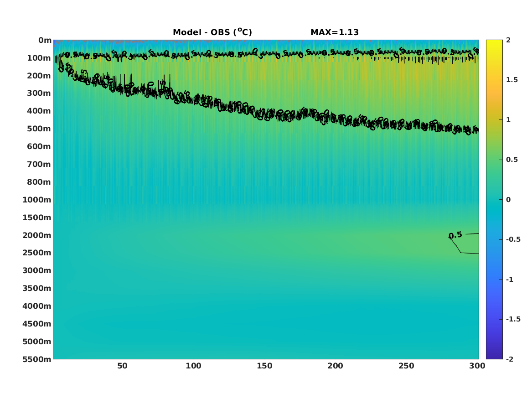Image resolution: width=532 pixels, height=399 pixels.
Task: Click the '2000m' depth axis label
Action: point(37,235)
